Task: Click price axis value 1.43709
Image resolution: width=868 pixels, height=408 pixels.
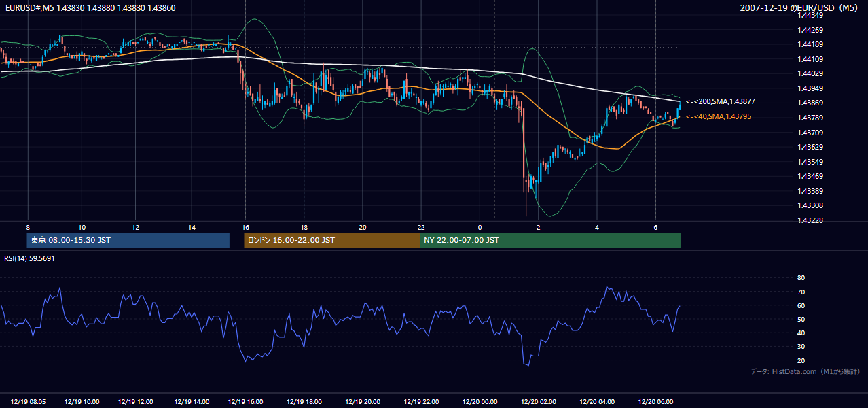Action: click(x=810, y=133)
